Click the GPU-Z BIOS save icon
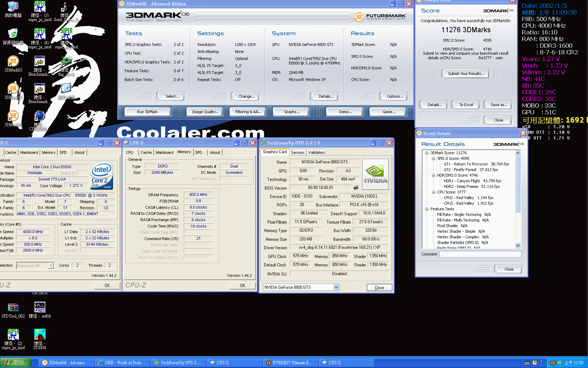The width and height of the screenshot is (588, 368). [356, 188]
